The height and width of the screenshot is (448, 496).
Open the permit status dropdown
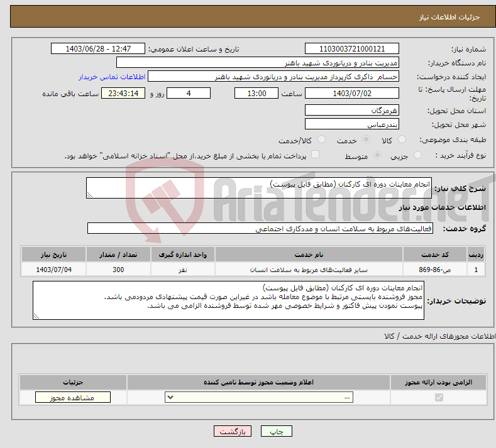[x=259, y=397]
